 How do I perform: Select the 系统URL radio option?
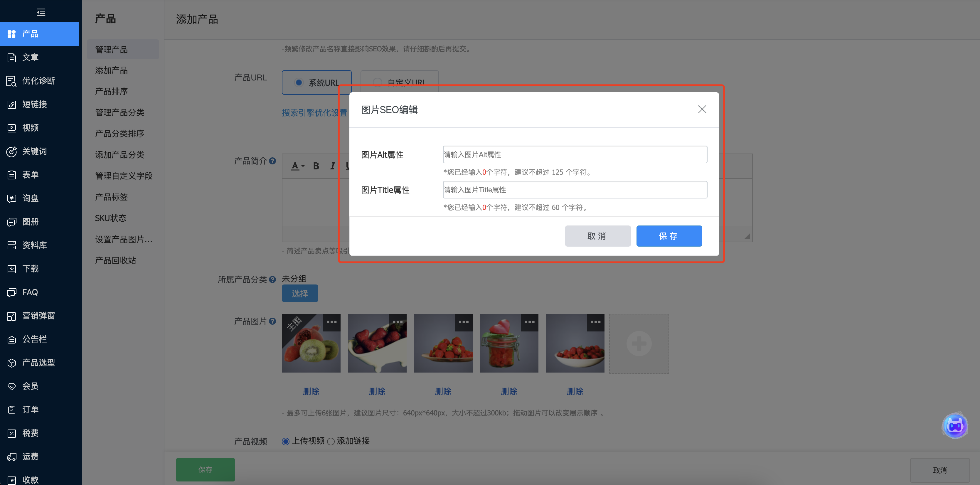click(299, 82)
